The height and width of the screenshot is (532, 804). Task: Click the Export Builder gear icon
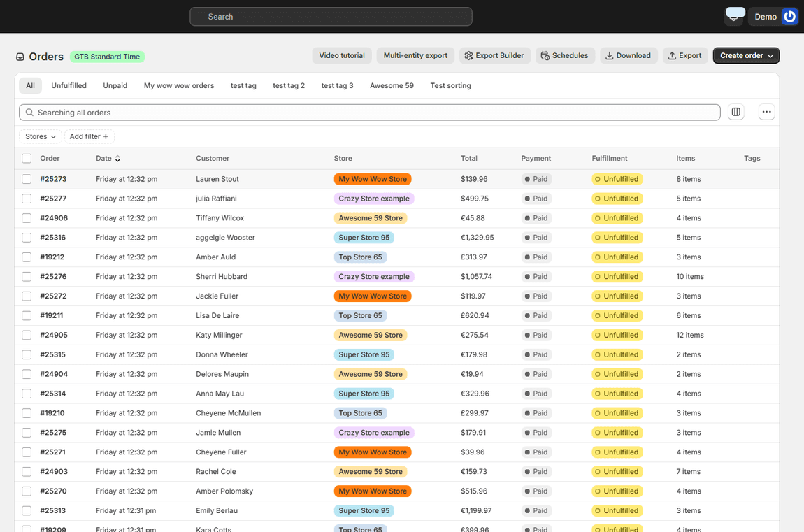tap(468, 55)
